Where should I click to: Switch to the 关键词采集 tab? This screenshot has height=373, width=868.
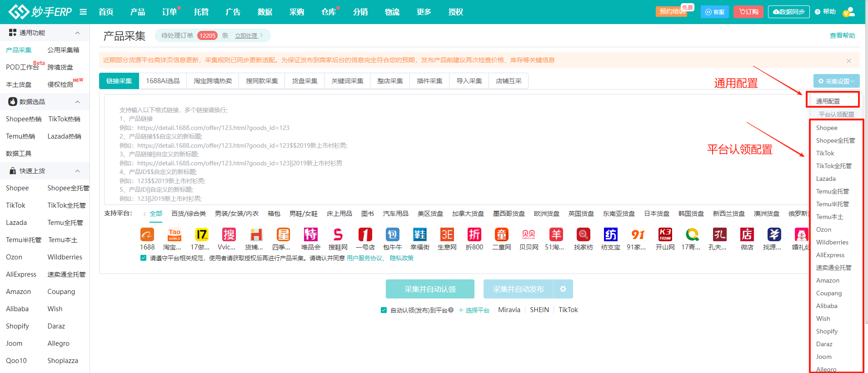(347, 81)
